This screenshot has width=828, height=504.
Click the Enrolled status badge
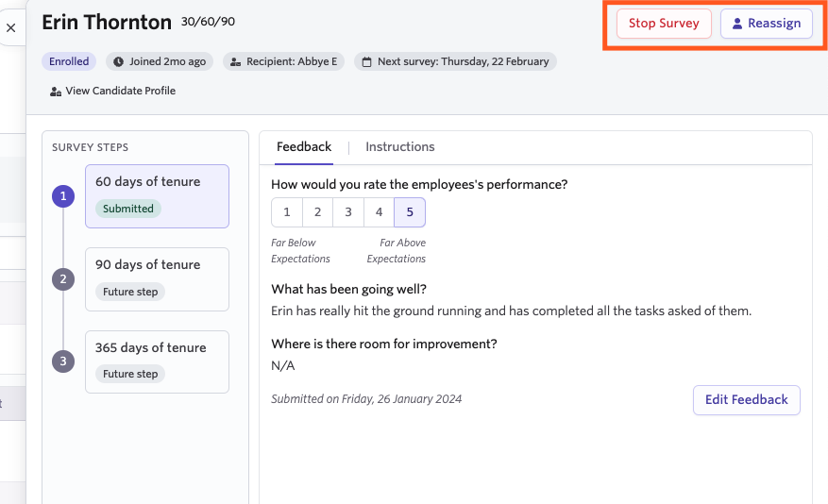[x=69, y=61]
